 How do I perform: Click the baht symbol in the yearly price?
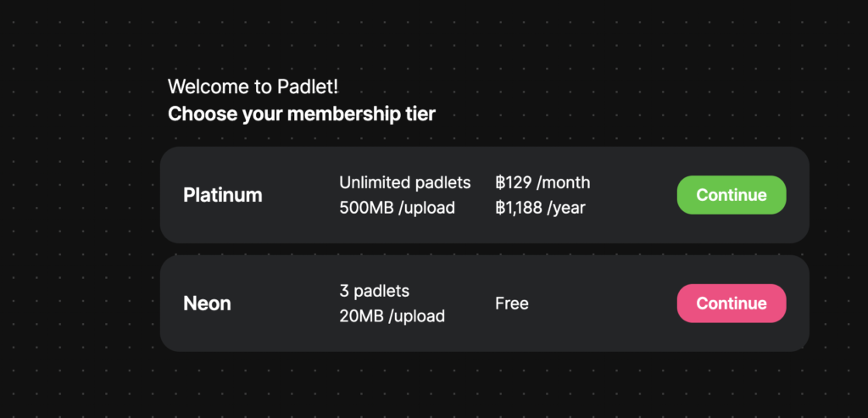pos(500,208)
